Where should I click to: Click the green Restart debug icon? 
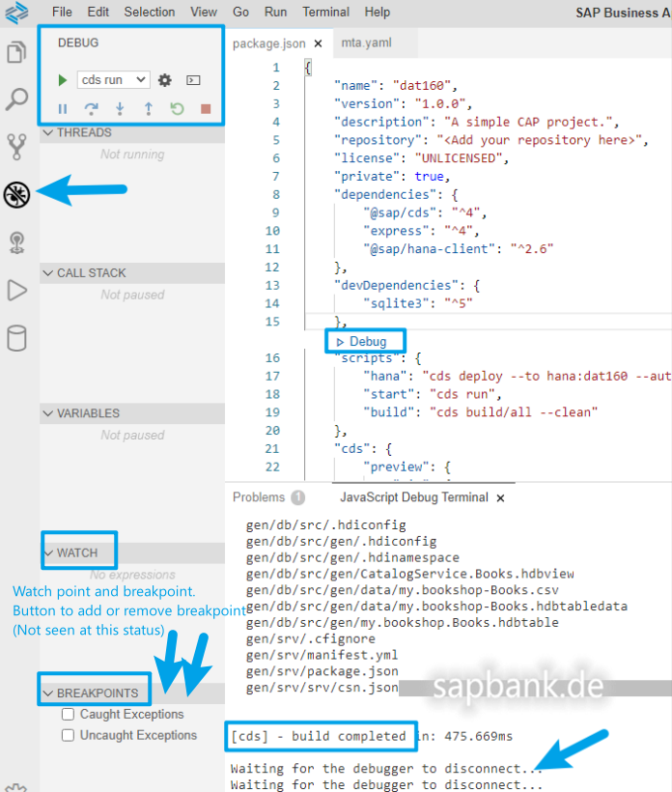click(x=177, y=109)
